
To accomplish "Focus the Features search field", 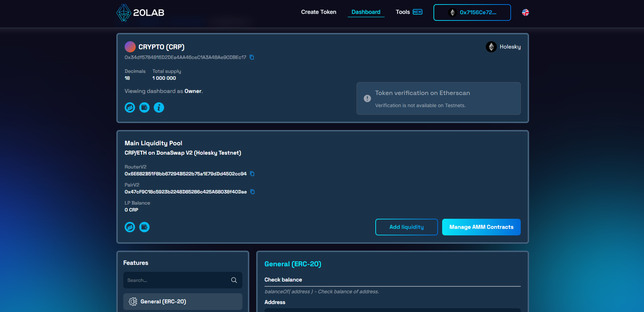I will 183,280.
